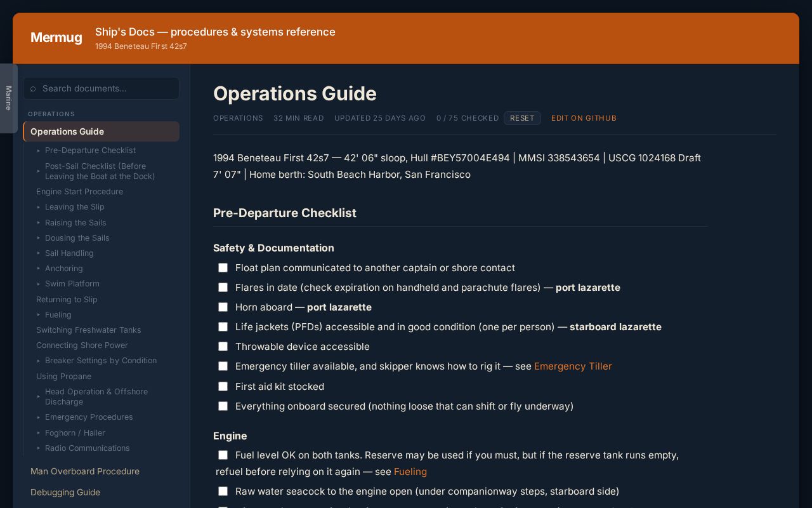
Task: Mark Horn aboard as checked
Action: point(223,307)
